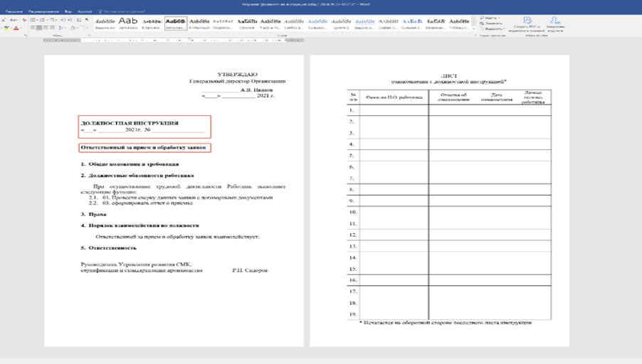Screen dimensions: 642x364
Task: Open the Acrobat ribbon tab
Action: 85,12
